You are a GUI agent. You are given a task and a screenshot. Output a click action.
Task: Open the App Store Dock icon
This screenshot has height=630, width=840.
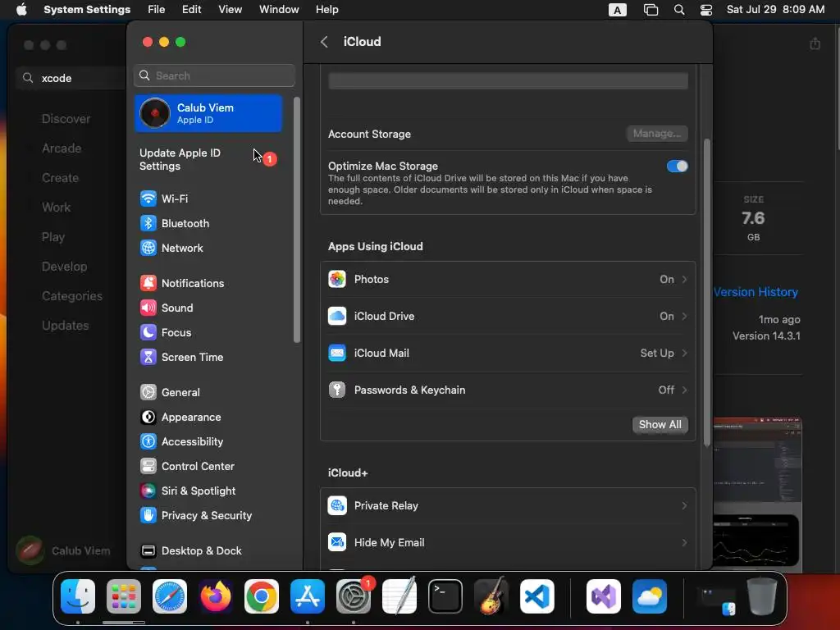point(308,596)
